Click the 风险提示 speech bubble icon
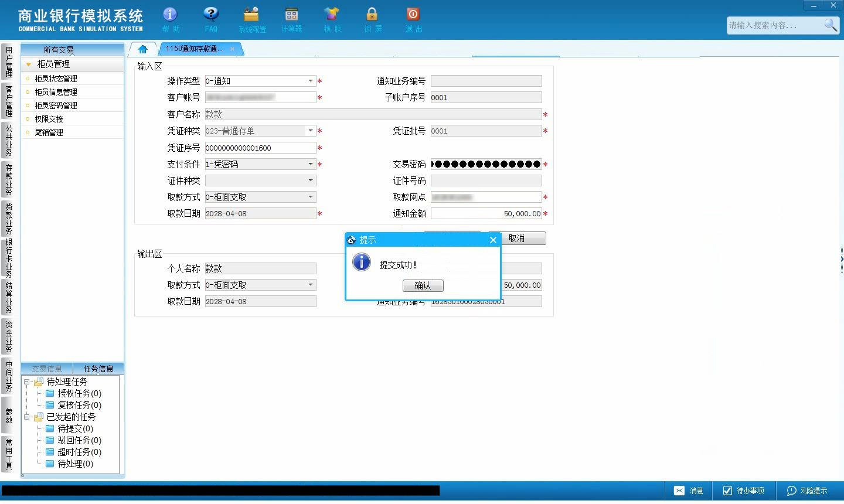The image size is (844, 504). click(791, 491)
